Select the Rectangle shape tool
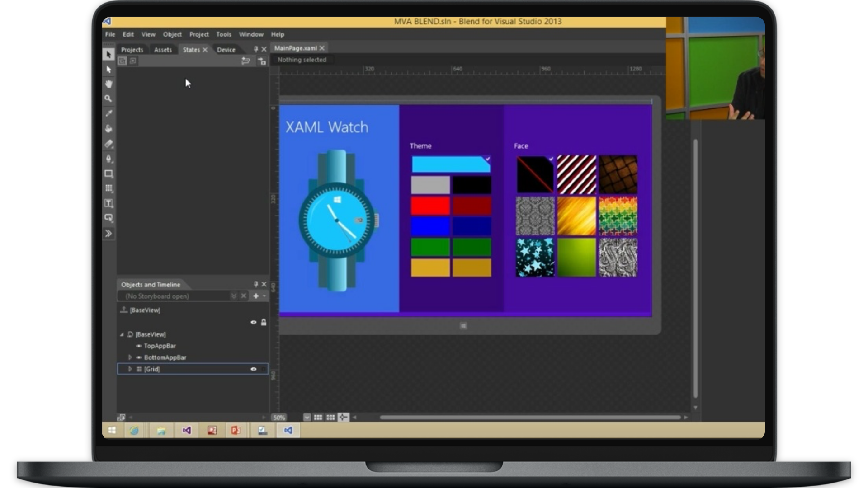868x488 pixels. click(108, 174)
